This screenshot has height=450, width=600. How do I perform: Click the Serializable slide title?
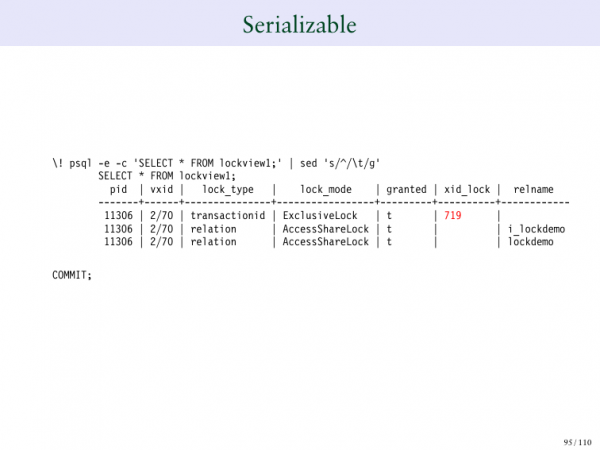[299, 23]
